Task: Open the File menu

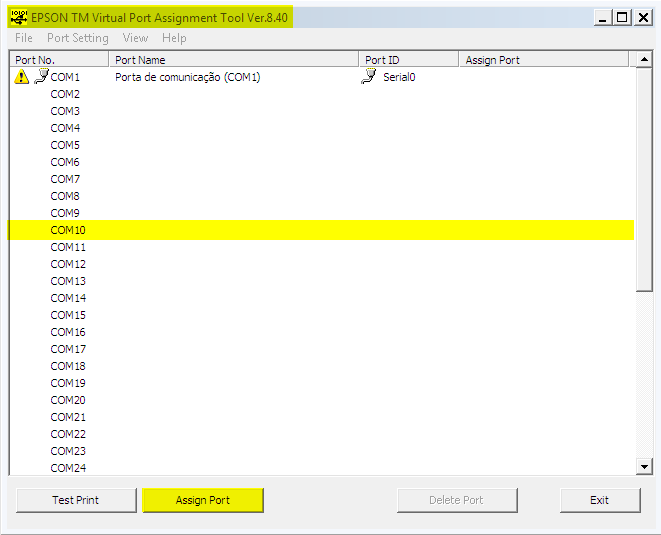Action: click(x=24, y=38)
